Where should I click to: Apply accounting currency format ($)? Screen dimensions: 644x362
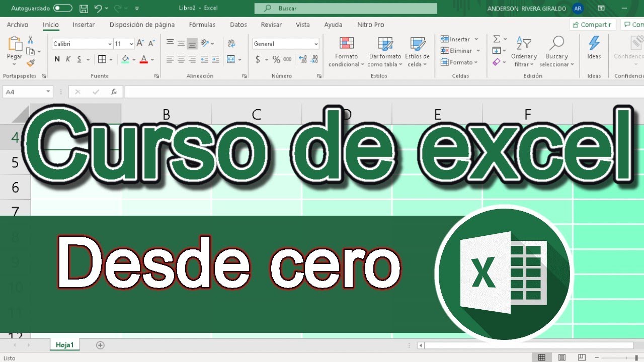tap(258, 59)
